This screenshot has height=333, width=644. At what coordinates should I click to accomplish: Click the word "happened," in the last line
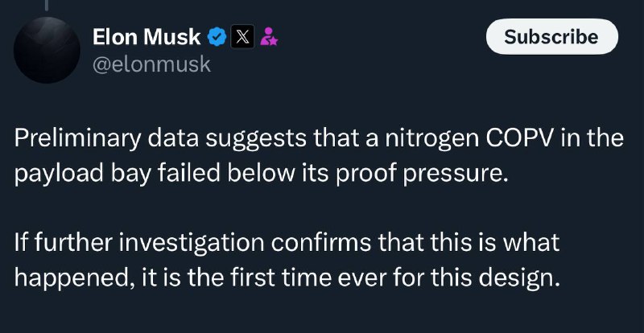point(74,279)
